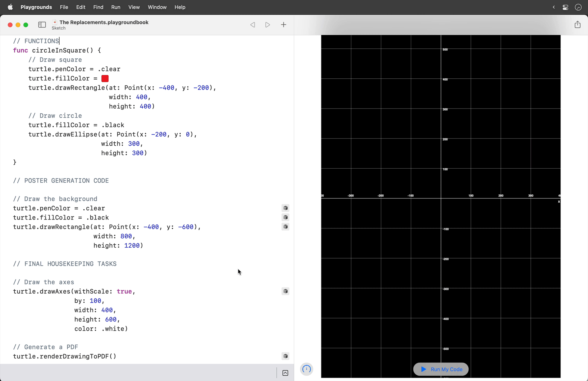This screenshot has width=588, height=381.
Task: Expand the console panel arrow icon
Action: tap(285, 373)
